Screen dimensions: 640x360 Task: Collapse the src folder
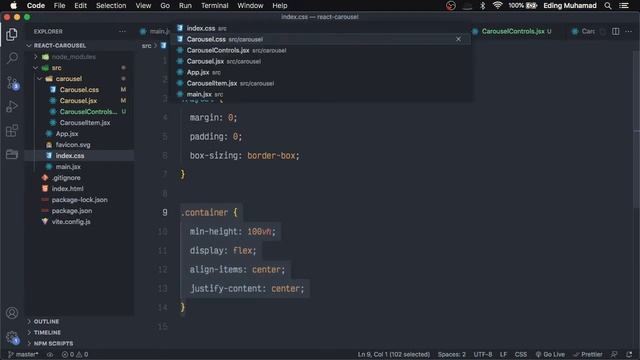[36, 68]
